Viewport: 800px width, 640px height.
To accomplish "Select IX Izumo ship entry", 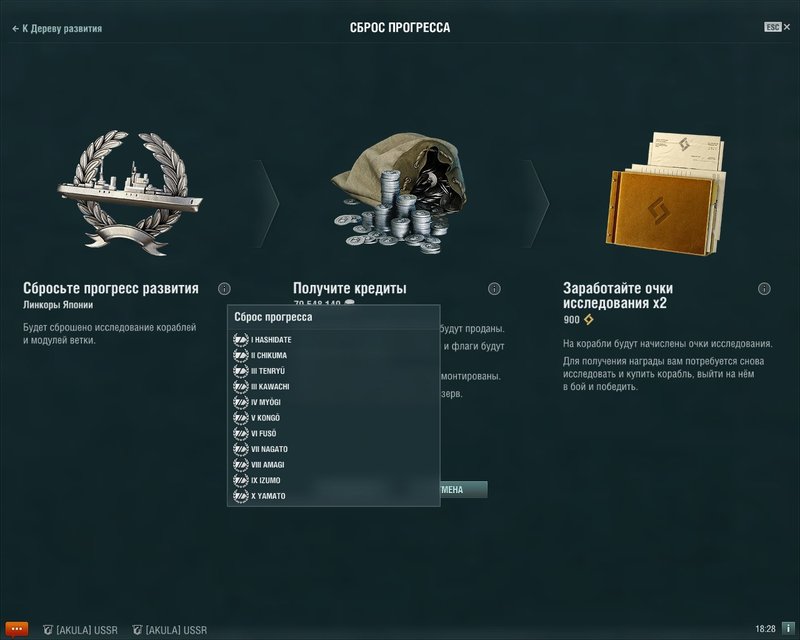I will coord(257,480).
